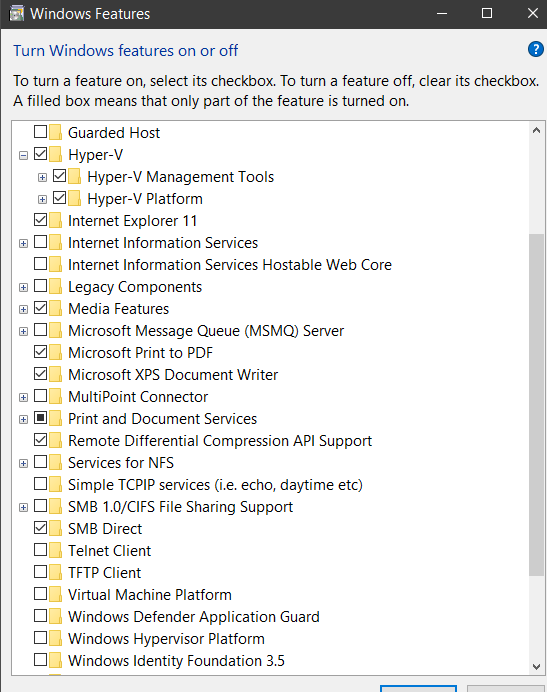The image size is (547, 692).
Task: Click the Microsoft Print to PDF folder icon
Action: (55, 352)
